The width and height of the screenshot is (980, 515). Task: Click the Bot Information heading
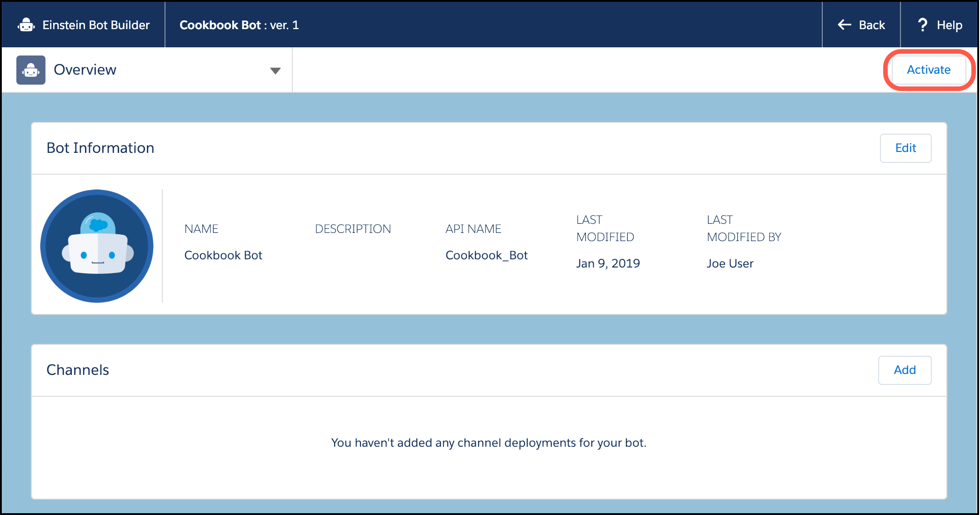click(100, 148)
